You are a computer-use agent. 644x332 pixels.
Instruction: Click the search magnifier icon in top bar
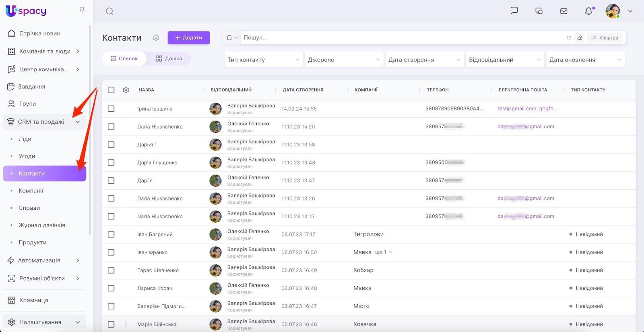(109, 11)
